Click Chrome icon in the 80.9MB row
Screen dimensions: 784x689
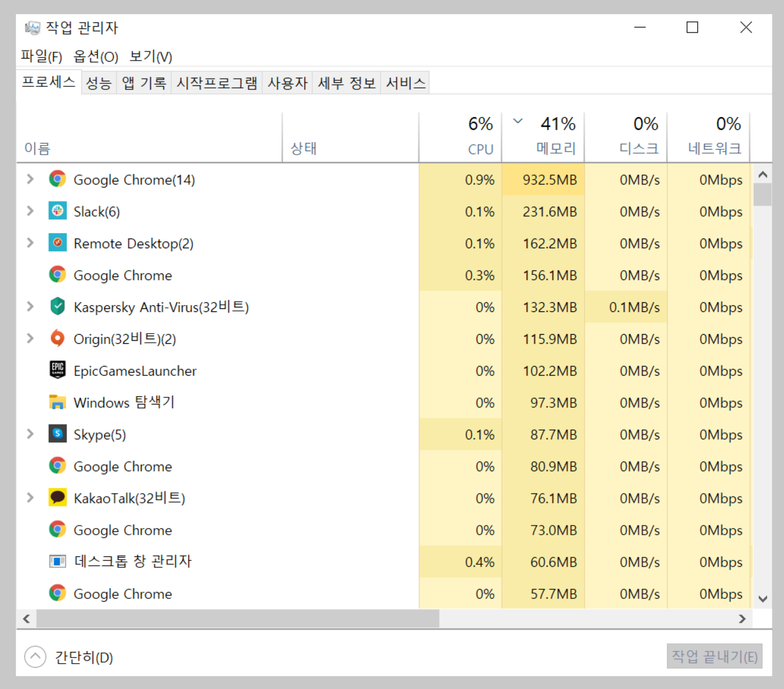(58, 466)
